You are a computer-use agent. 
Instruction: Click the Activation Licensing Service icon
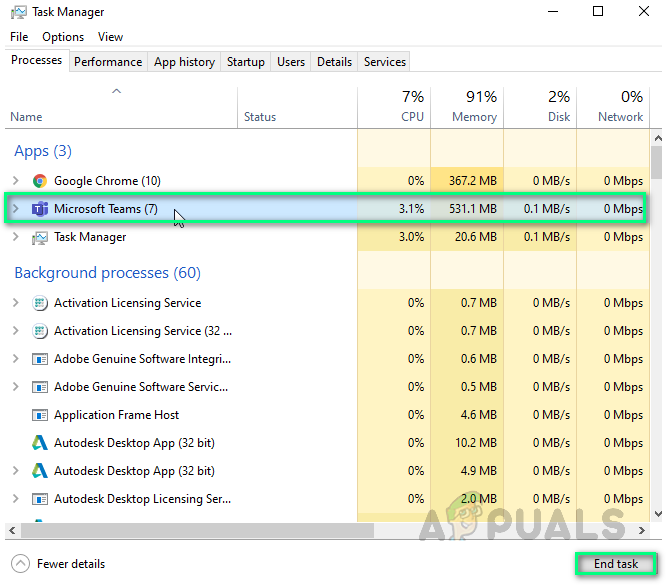(x=40, y=303)
